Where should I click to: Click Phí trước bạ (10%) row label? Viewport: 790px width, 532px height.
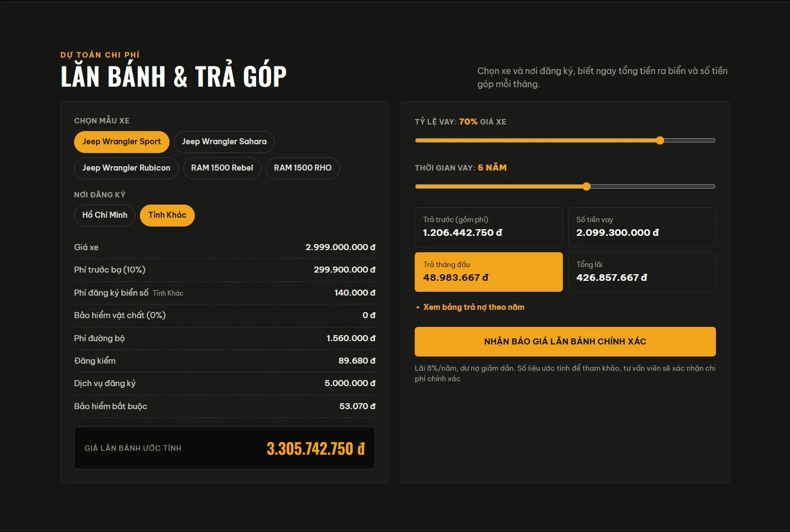tap(110, 270)
